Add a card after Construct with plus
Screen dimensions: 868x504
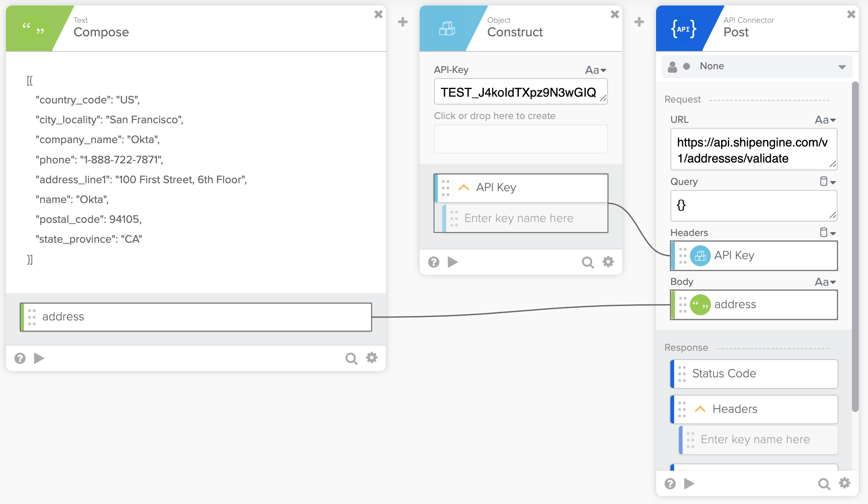click(x=639, y=22)
